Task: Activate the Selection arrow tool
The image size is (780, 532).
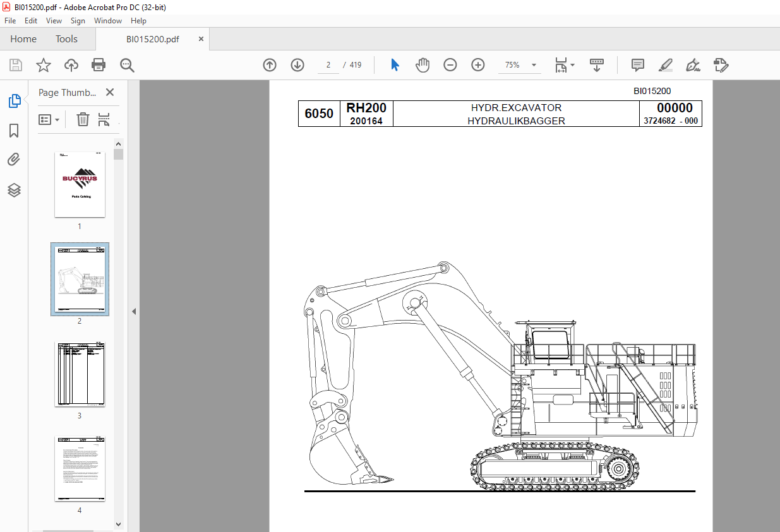Action: 395,65
